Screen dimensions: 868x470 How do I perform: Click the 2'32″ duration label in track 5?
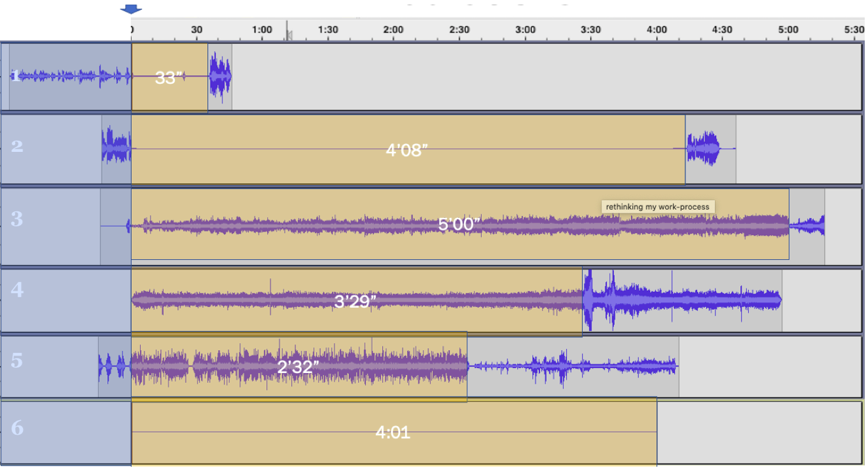pos(298,367)
